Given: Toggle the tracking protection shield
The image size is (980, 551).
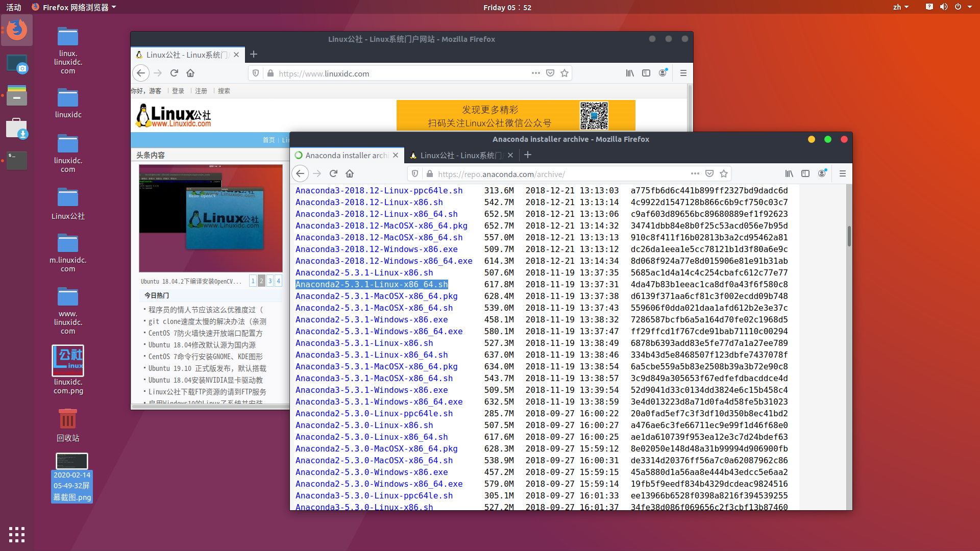Looking at the screenshot, I should (414, 173).
